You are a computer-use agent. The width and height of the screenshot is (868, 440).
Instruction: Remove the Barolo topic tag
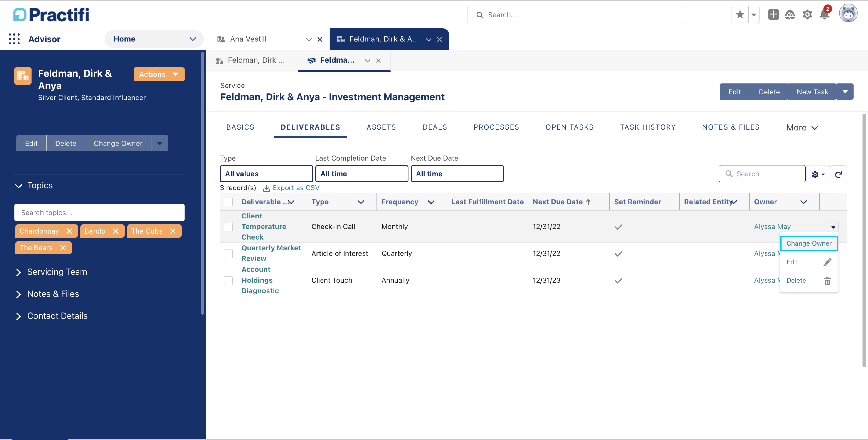pos(116,231)
